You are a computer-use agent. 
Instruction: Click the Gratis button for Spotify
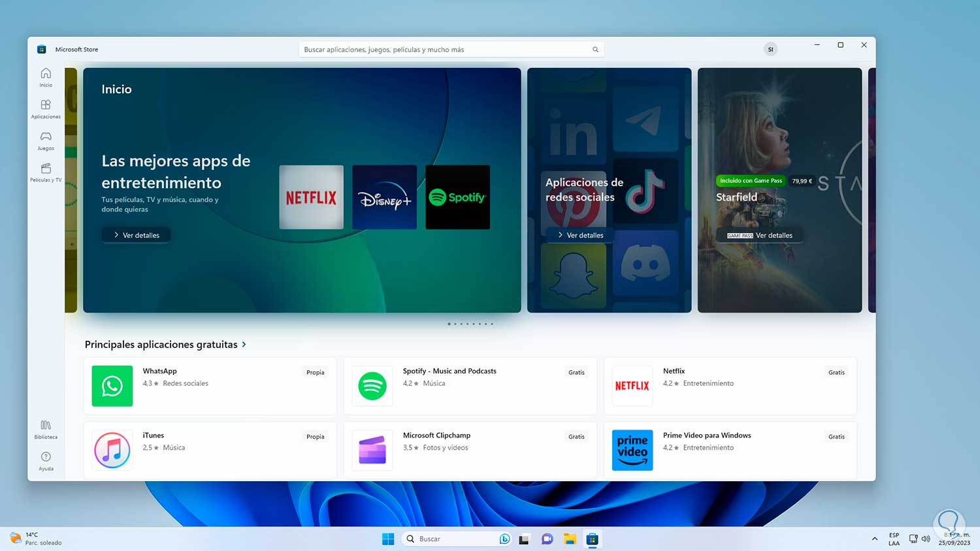pos(576,372)
